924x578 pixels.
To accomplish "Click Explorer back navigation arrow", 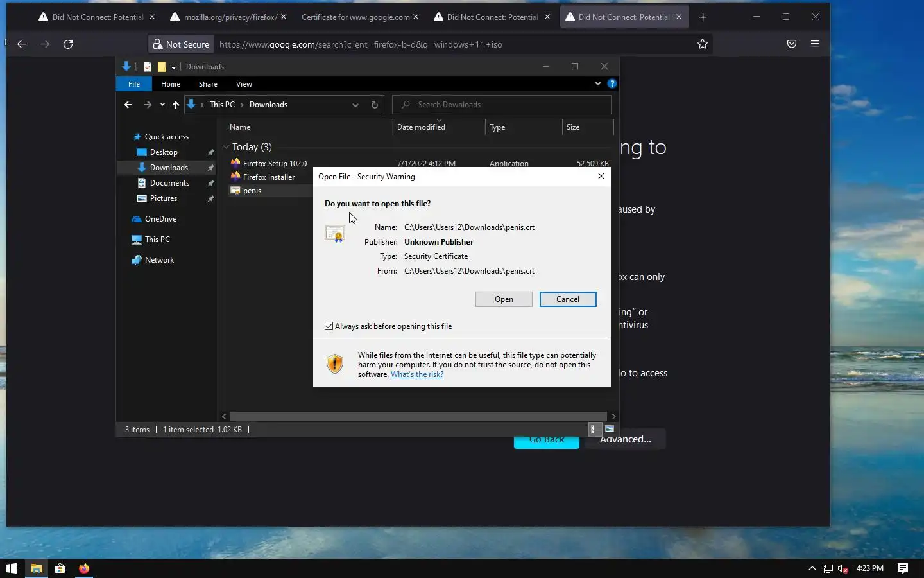I will tap(128, 105).
